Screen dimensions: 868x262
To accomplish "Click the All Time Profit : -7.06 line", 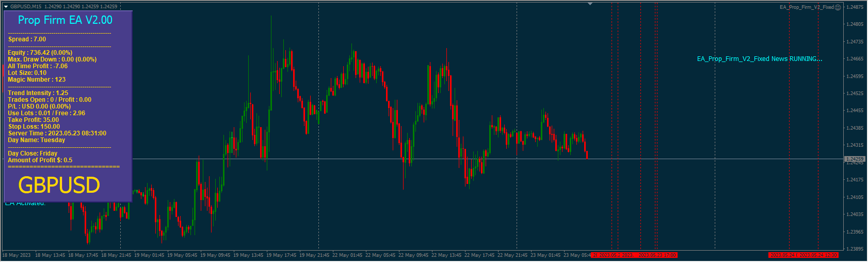I will tap(38, 66).
